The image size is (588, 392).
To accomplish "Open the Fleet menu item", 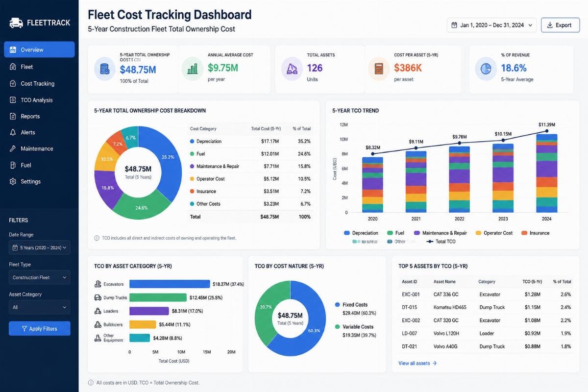I will click(x=39, y=67).
